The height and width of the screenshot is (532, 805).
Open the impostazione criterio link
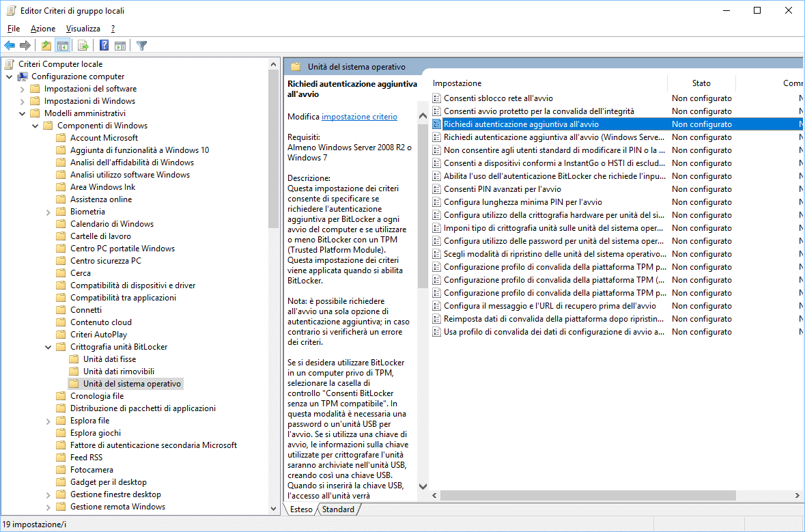click(x=359, y=117)
